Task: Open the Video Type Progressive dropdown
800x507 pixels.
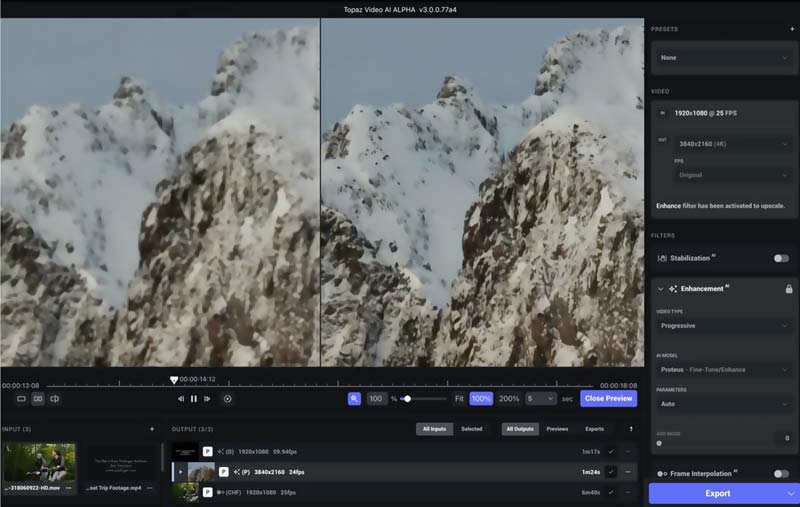Action: click(724, 326)
